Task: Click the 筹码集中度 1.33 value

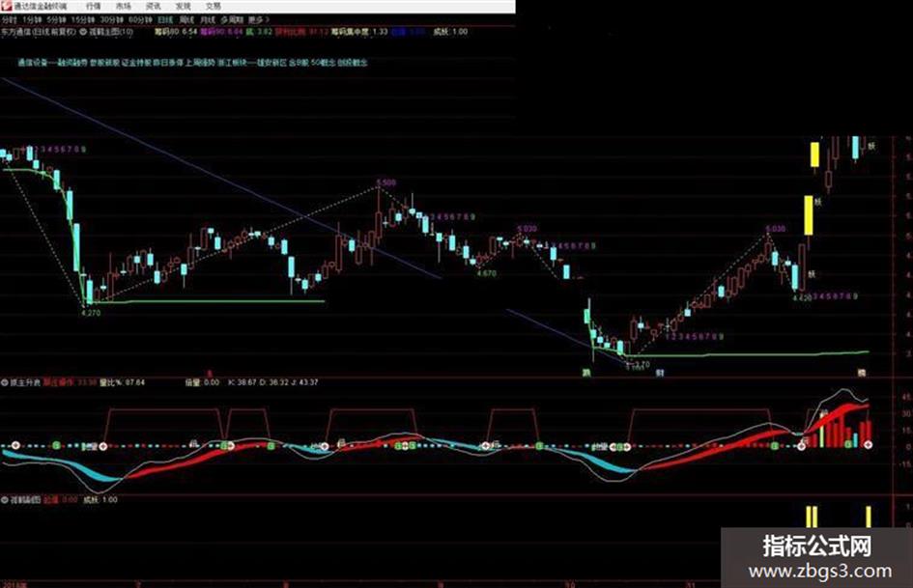Action: [359, 32]
